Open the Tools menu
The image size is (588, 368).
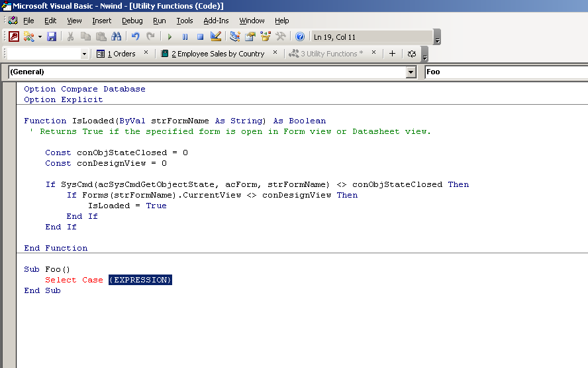[185, 21]
